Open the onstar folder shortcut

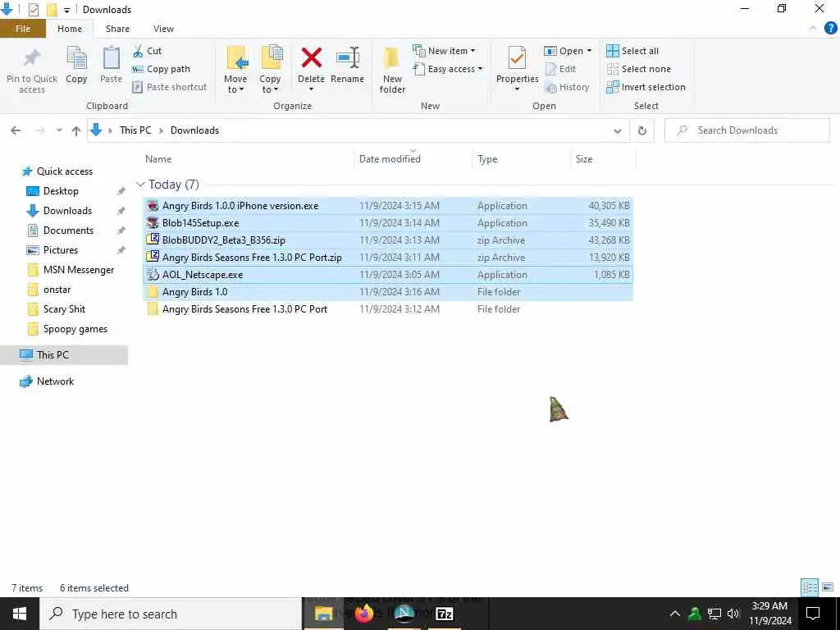click(x=57, y=290)
